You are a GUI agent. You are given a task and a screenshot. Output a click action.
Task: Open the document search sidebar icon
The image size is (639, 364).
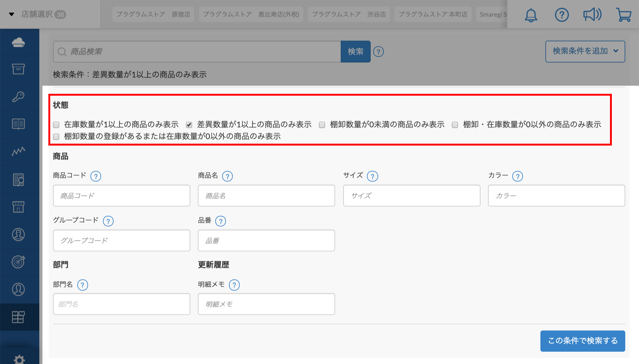pos(18,180)
